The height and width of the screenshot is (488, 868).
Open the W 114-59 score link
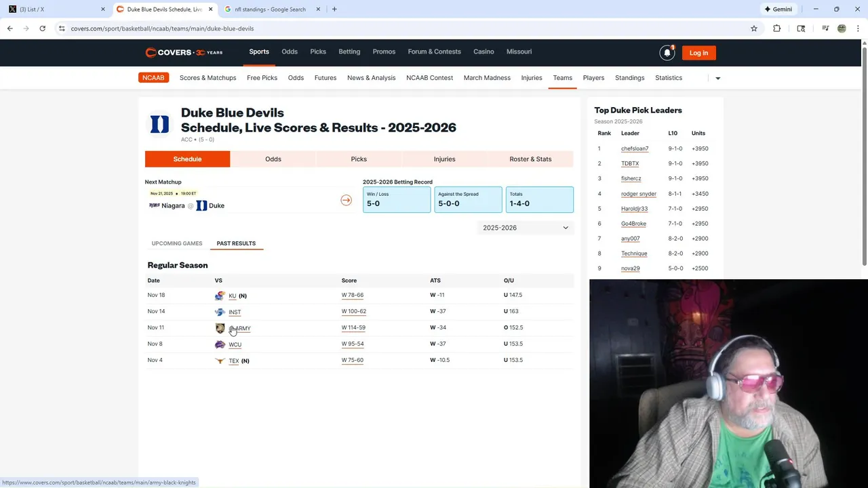[x=353, y=328]
